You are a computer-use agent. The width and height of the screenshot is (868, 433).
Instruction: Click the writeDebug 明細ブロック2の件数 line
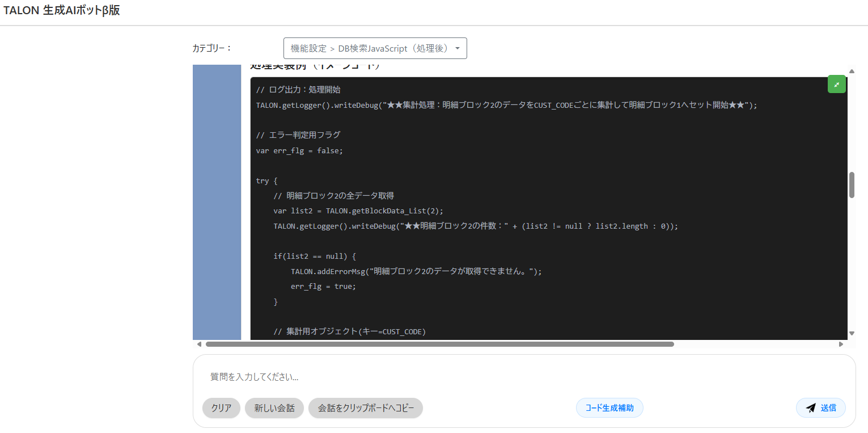(476, 226)
